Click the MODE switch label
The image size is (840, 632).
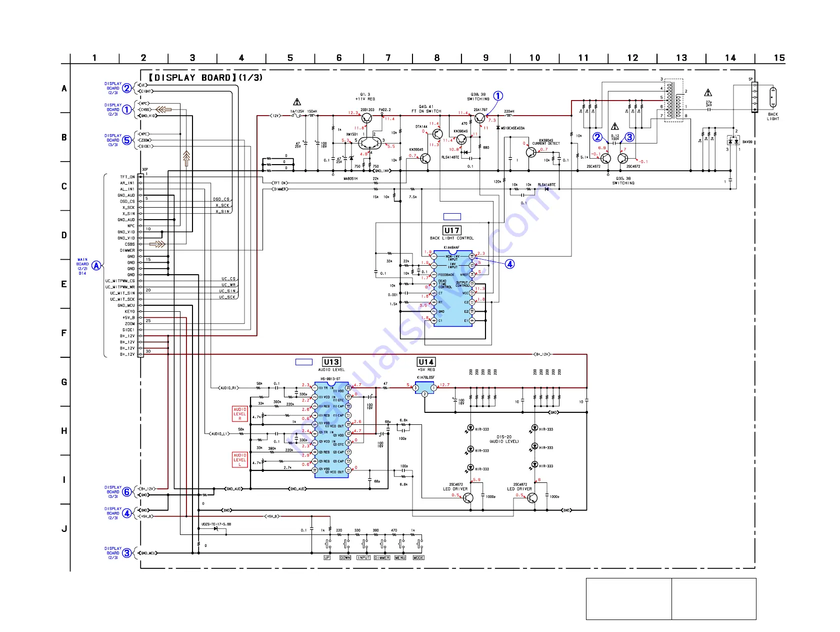point(418,557)
